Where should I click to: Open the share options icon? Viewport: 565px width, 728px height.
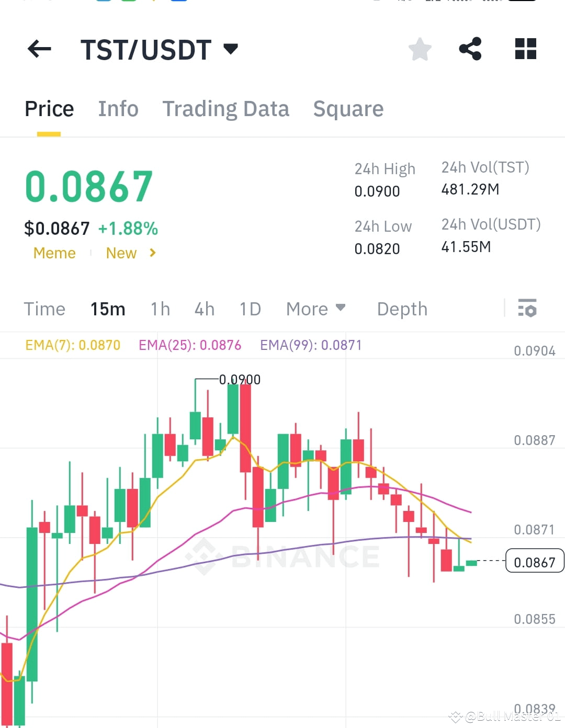click(470, 49)
